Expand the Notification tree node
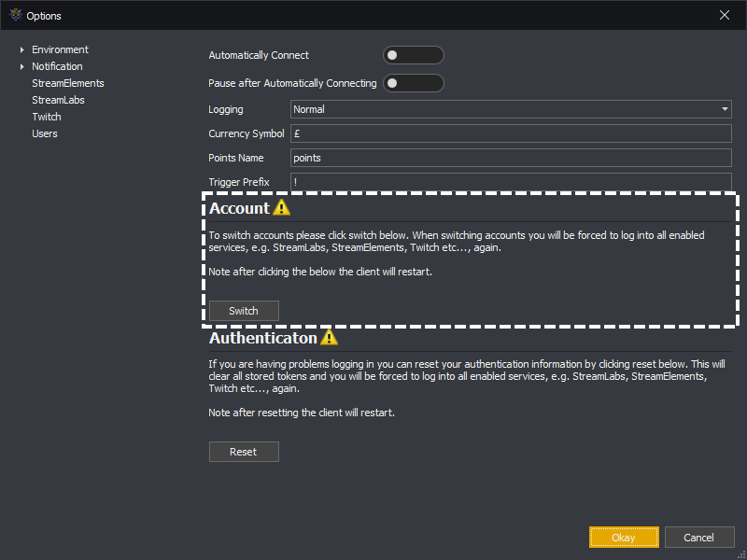 (x=21, y=66)
